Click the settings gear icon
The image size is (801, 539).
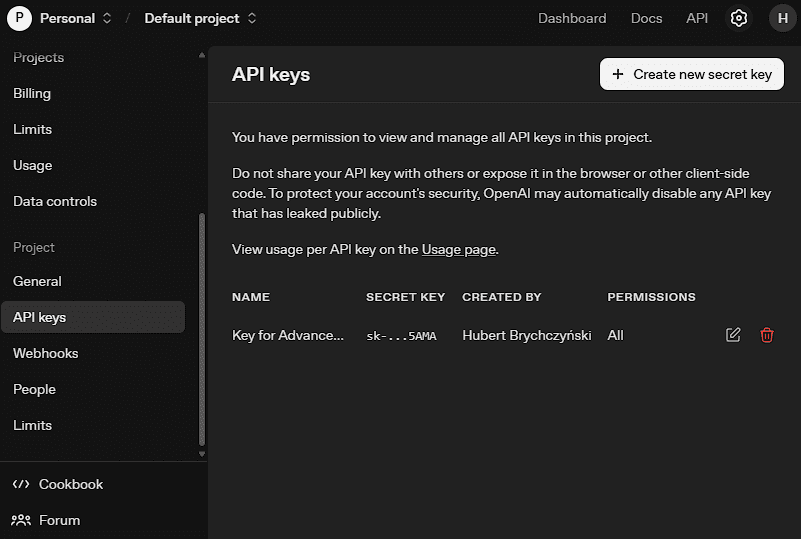coord(739,18)
